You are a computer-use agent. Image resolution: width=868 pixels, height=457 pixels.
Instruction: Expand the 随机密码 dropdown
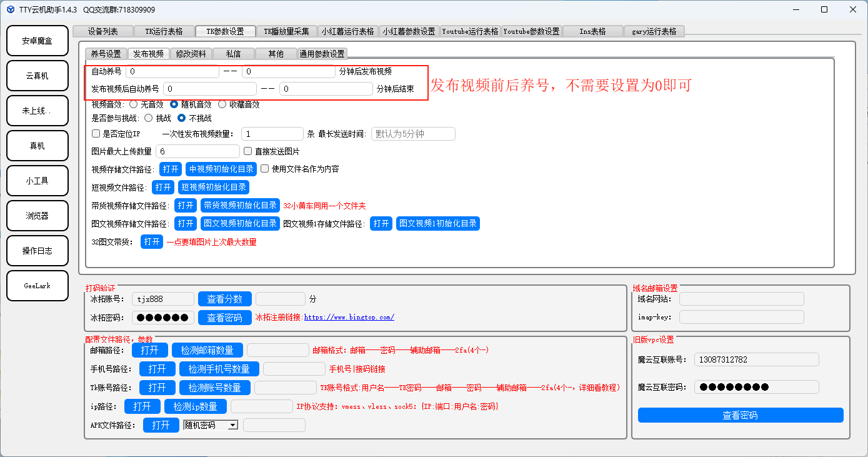(211, 425)
